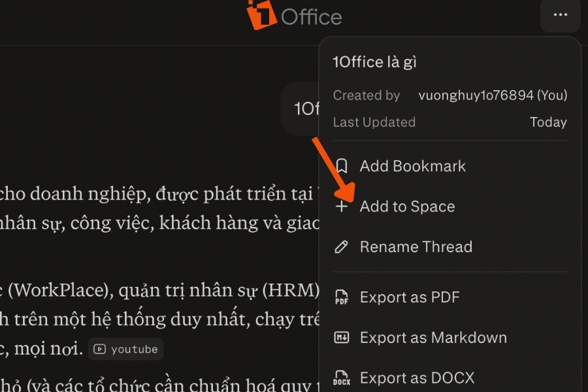Open the youtube source citation chip
The height and width of the screenshot is (392, 588).
click(x=125, y=350)
